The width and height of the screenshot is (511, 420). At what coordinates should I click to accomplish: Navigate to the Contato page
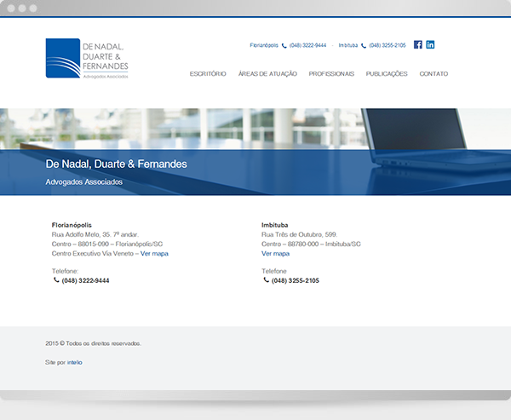point(433,74)
